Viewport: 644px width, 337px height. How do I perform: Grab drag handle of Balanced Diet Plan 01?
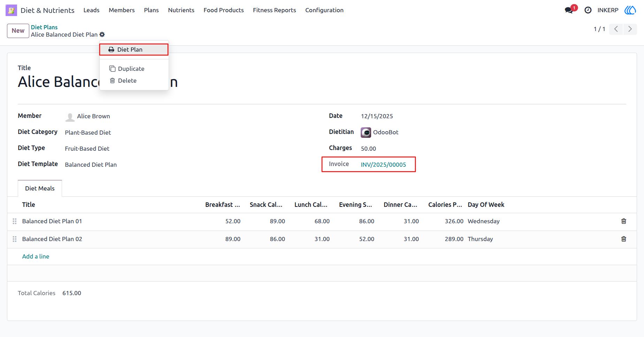click(x=15, y=221)
